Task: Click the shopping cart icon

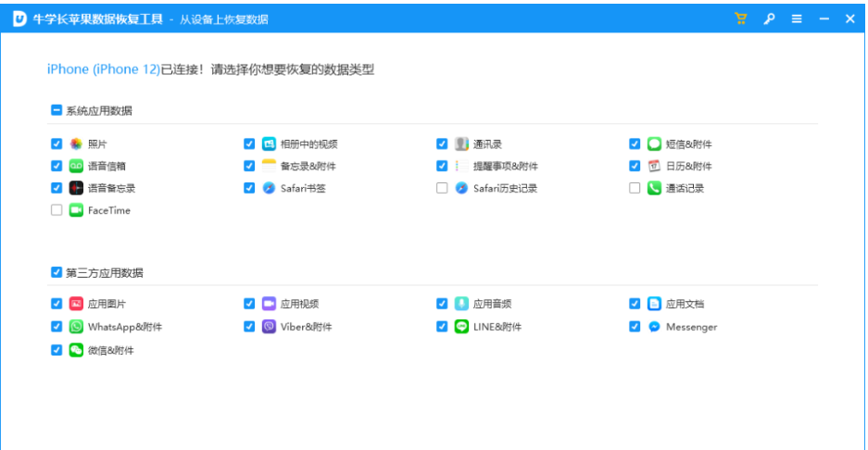Action: 741,19
